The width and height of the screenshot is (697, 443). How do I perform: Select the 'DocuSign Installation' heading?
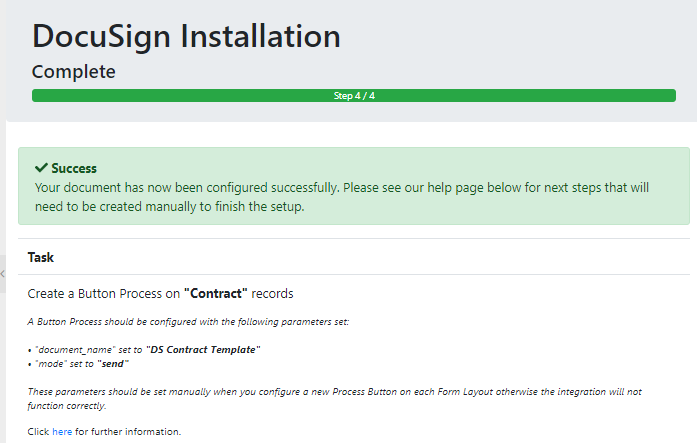(186, 36)
